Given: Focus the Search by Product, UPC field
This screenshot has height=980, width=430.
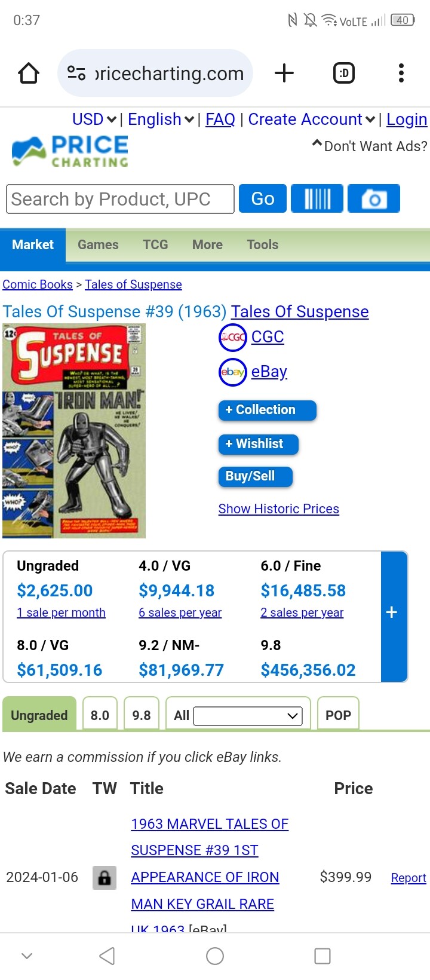Looking at the screenshot, I should (x=119, y=199).
